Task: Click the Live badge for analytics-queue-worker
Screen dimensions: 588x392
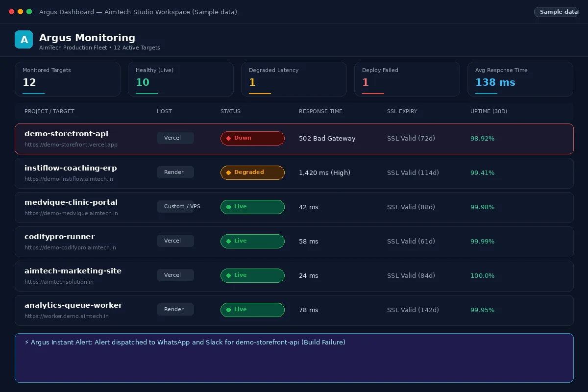Action: point(252,310)
